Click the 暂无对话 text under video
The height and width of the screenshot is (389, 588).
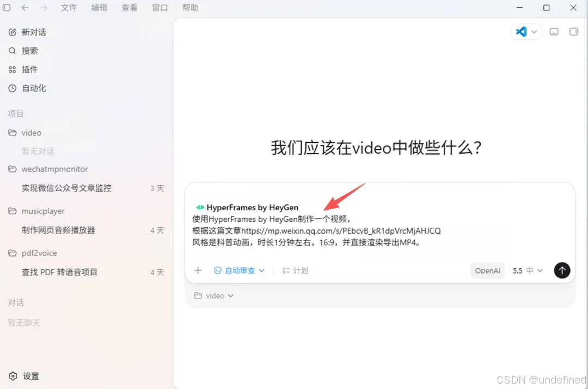pyautogui.click(x=38, y=151)
